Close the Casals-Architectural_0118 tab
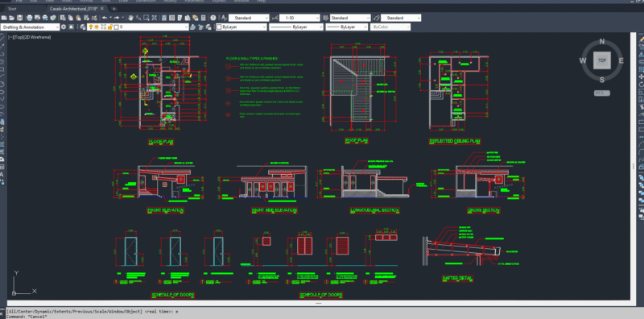Image resolution: width=644 pixels, height=319 pixels. [x=102, y=8]
